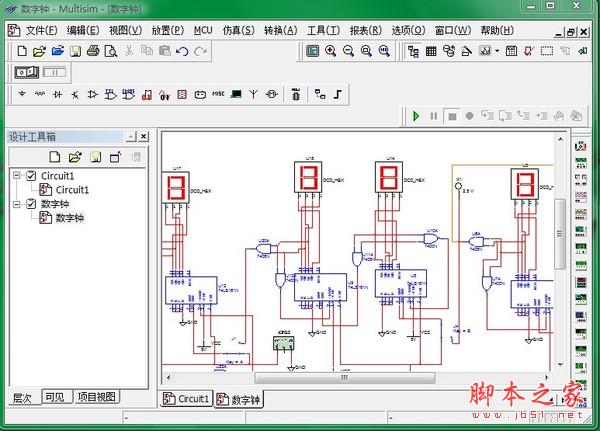This screenshot has width=600, height=431.
Task: Place a TTL gate component
Action: pyautogui.click(x=111, y=94)
